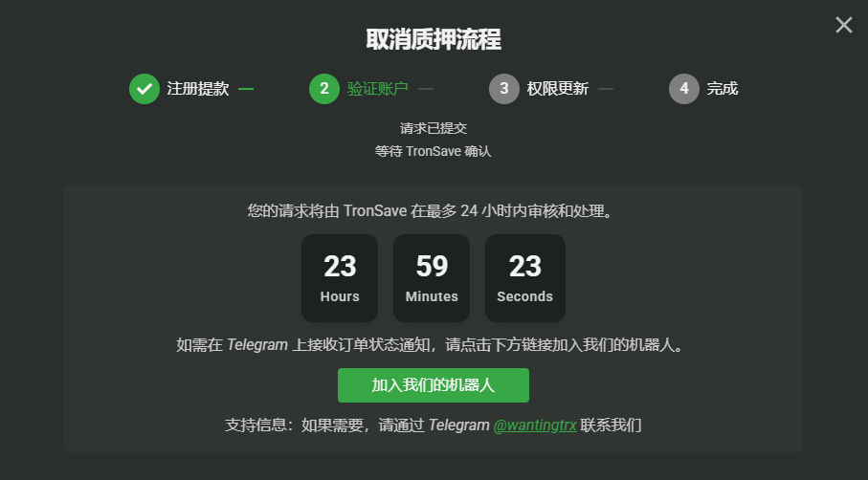Click the Seconds countdown box
This screenshot has height=480, width=868.
tap(524, 277)
